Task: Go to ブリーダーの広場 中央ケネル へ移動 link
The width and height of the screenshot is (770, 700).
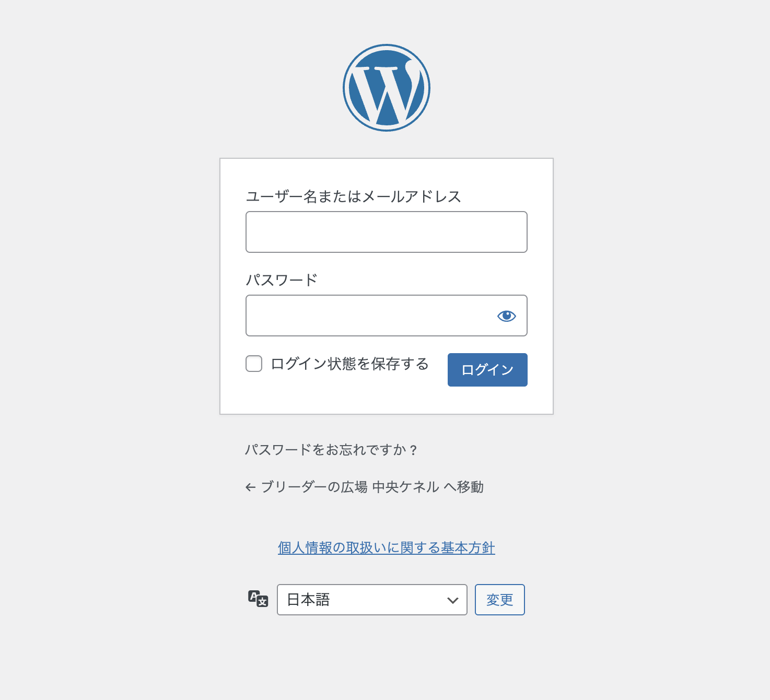Action: point(365,487)
